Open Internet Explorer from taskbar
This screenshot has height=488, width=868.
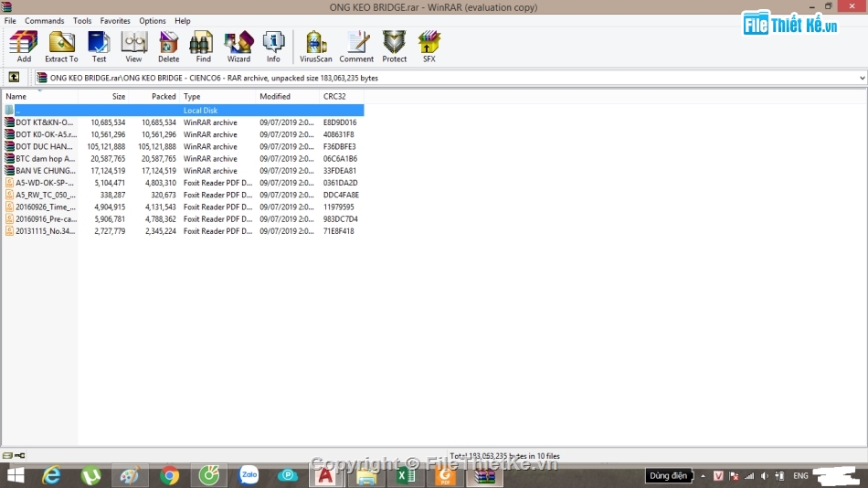pyautogui.click(x=51, y=476)
